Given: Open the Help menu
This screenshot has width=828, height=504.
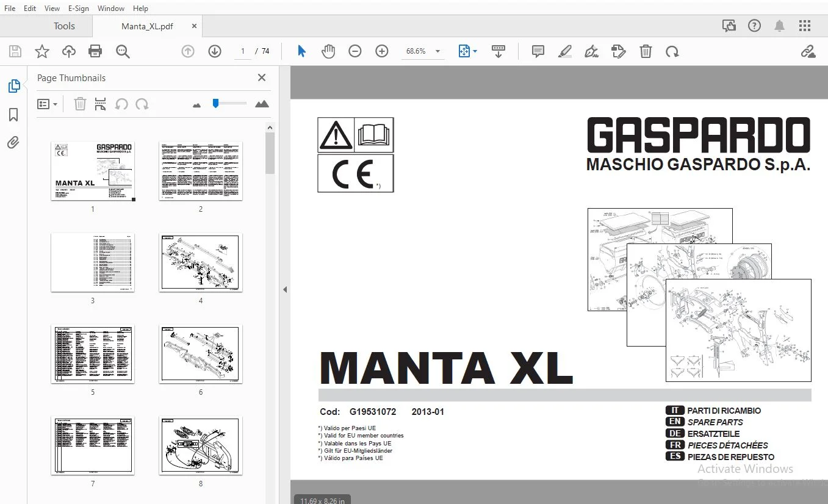Looking at the screenshot, I should 140,9.
